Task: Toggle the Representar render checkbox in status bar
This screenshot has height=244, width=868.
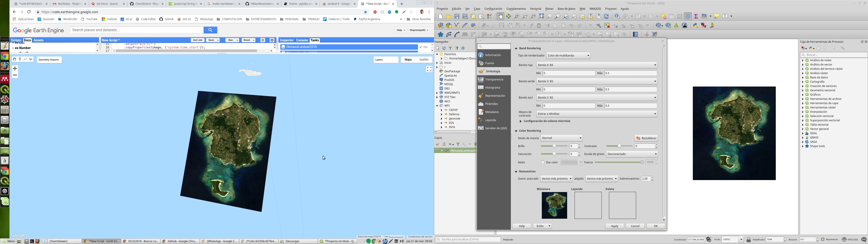Action: [x=823, y=240]
